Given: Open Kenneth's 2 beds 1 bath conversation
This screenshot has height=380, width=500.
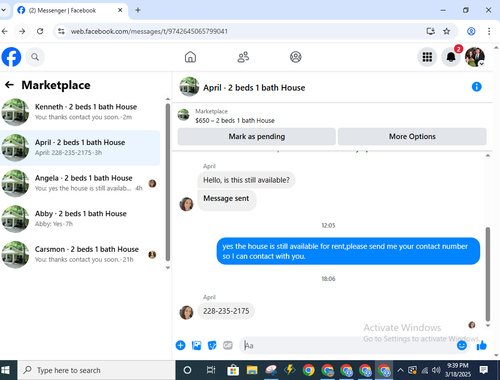Looking at the screenshot, I should coord(80,112).
